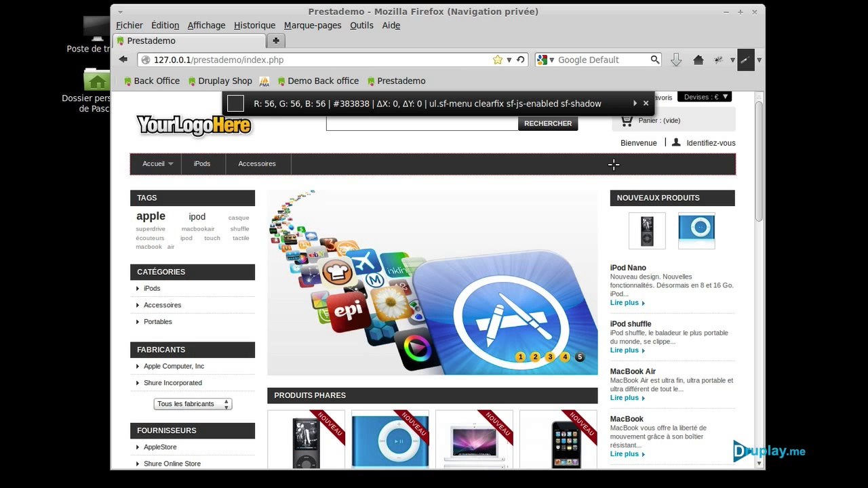868x488 pixels.
Task: Click the Panier cart summary
Action: (673, 120)
